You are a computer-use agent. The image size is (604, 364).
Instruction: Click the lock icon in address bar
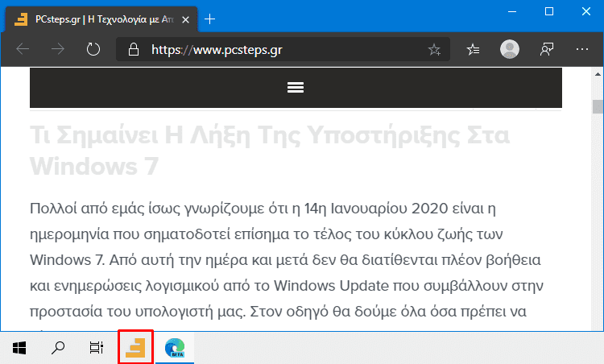(x=133, y=49)
